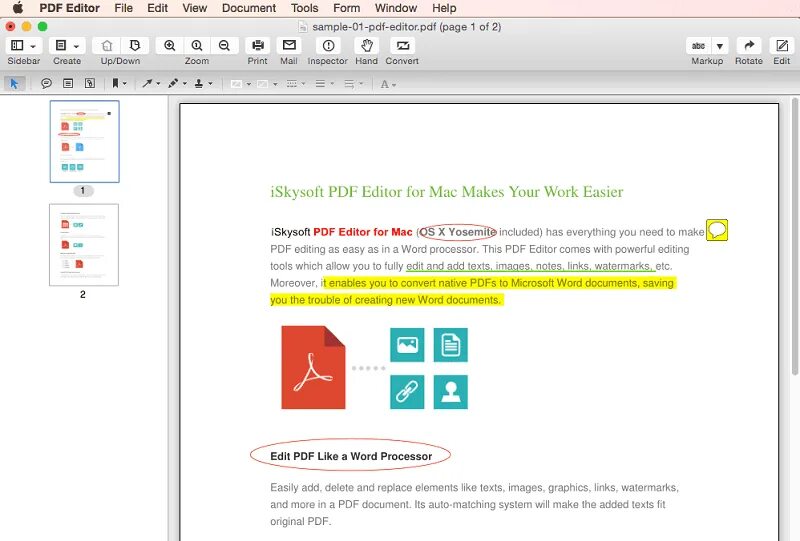
Task: Click the Create document icon
Action: [x=61, y=45]
